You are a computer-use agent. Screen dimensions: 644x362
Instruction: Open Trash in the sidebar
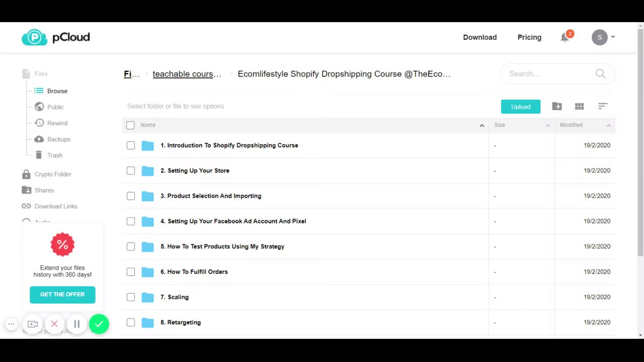(x=55, y=155)
